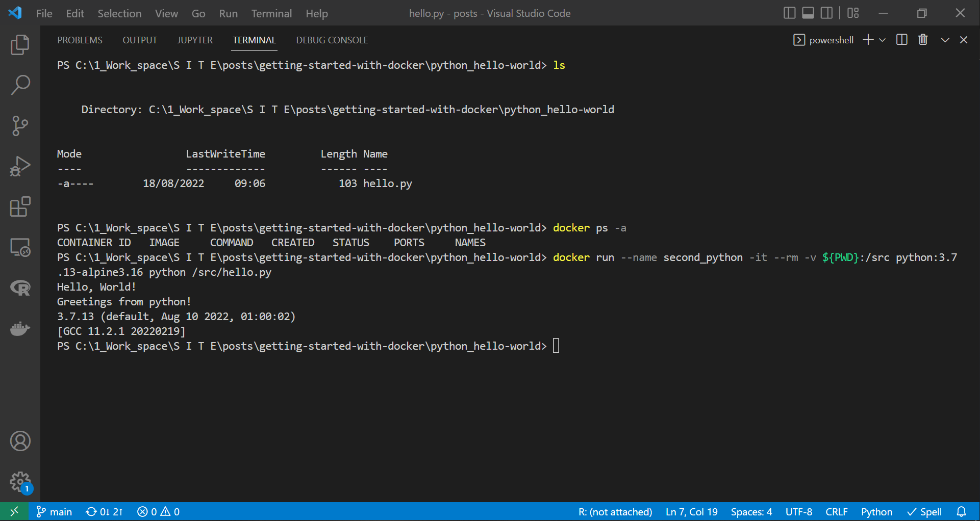980x521 pixels.
Task: Open the Docker extension sidebar icon
Action: 20,329
